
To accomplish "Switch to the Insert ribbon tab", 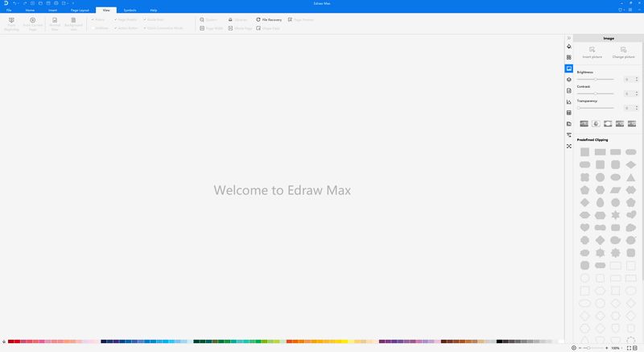I will click(x=52, y=10).
